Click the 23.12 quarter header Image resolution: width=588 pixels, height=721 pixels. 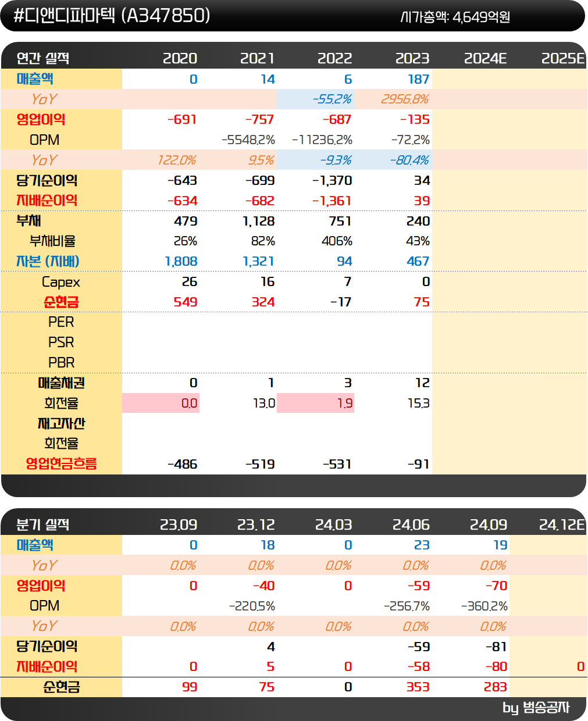(256, 524)
